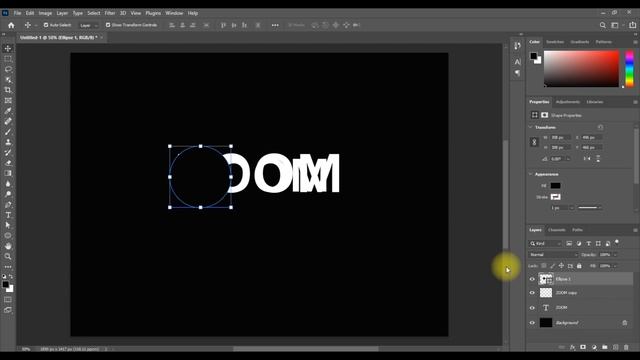Viewport: 640px width, 360px height.
Task: Create a new group folder
Action: [604, 347]
